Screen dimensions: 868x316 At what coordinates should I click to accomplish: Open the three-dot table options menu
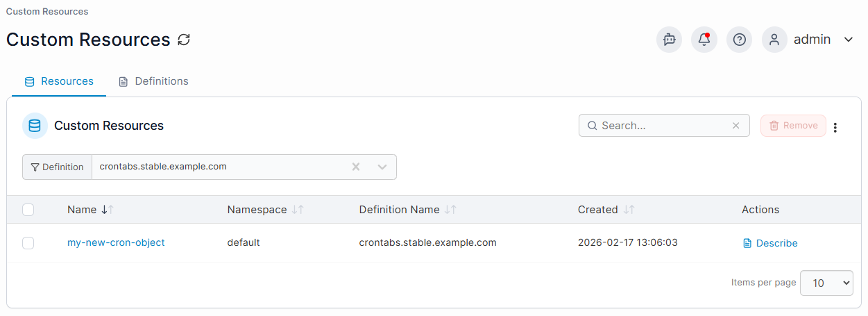pyautogui.click(x=835, y=127)
